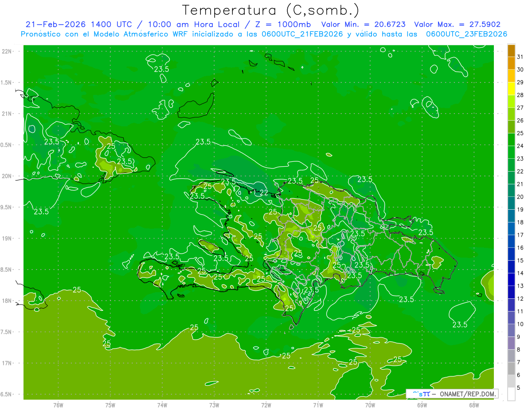The height and width of the screenshot is (411, 532).
Task: Click the '22' contour label near Haiti's north coast
Action: (x=264, y=192)
